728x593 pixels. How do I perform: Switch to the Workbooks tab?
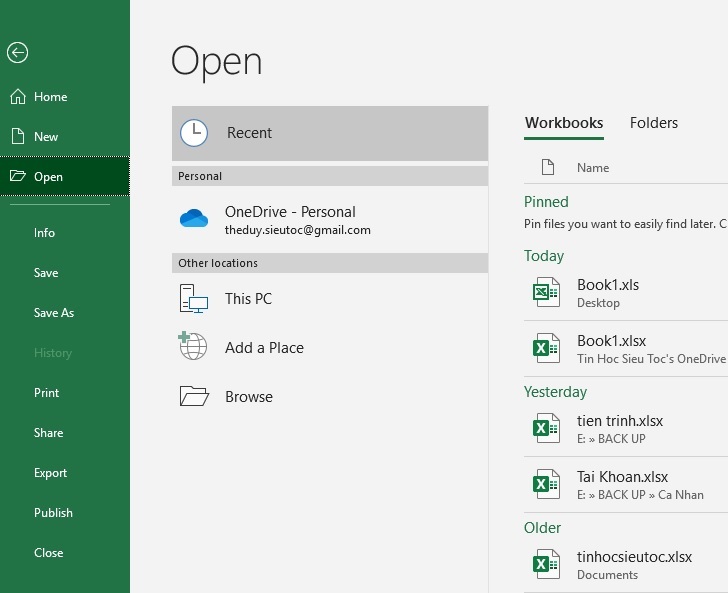click(564, 123)
